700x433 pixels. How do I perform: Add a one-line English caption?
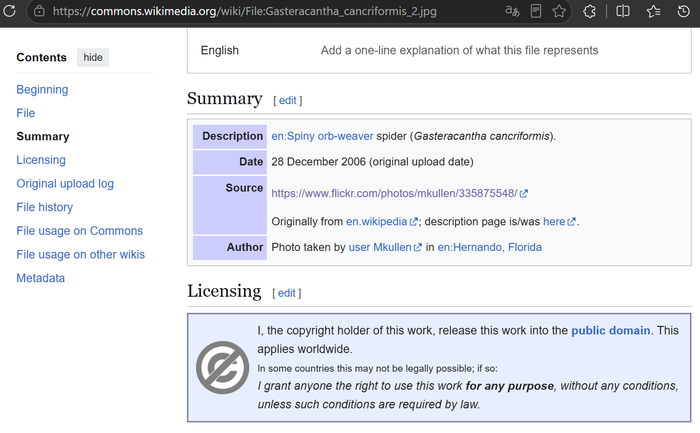point(459,50)
